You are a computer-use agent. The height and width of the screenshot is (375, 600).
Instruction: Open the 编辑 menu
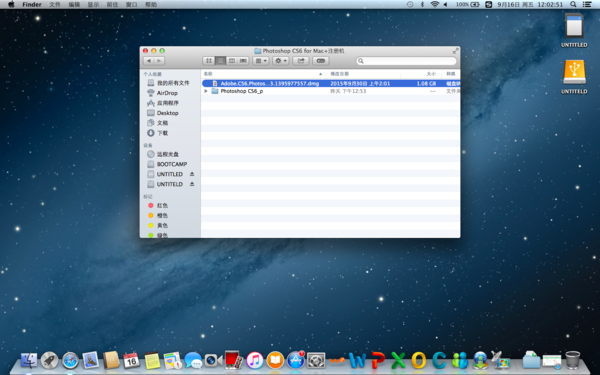(74, 5)
